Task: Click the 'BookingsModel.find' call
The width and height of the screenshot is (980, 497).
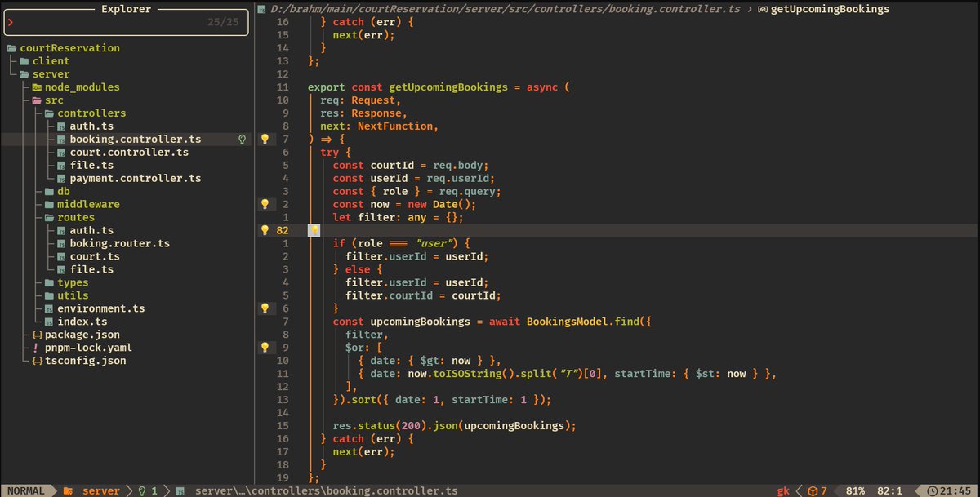Action: 584,322
